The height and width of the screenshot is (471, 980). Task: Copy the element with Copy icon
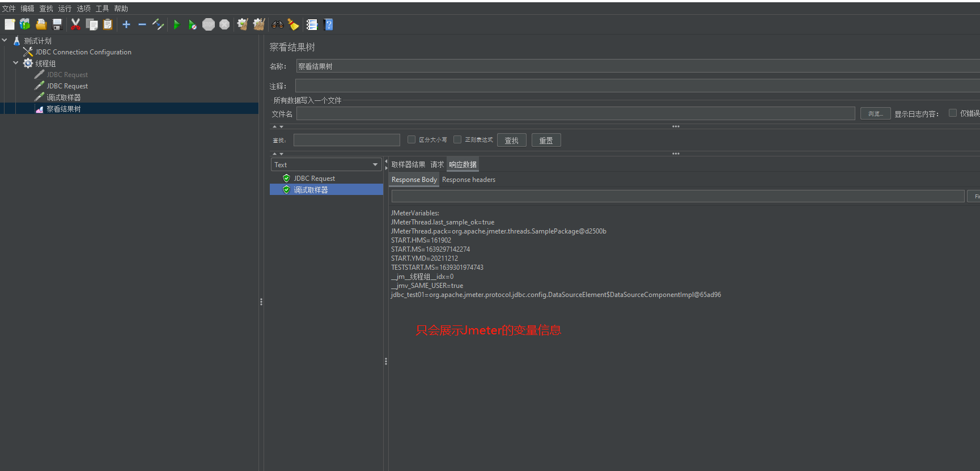[92, 24]
